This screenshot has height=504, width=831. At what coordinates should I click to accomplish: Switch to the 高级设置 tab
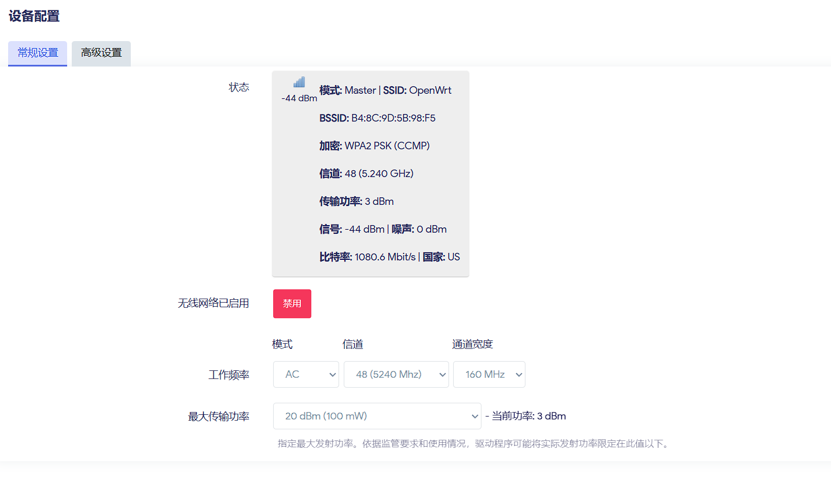(x=101, y=53)
